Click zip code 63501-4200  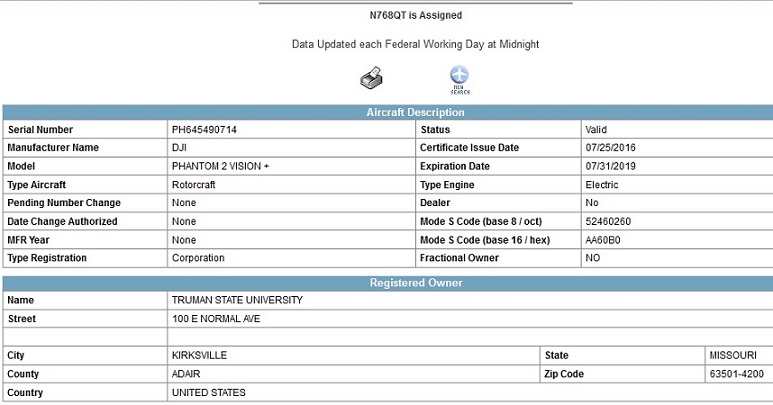pyautogui.click(x=737, y=374)
